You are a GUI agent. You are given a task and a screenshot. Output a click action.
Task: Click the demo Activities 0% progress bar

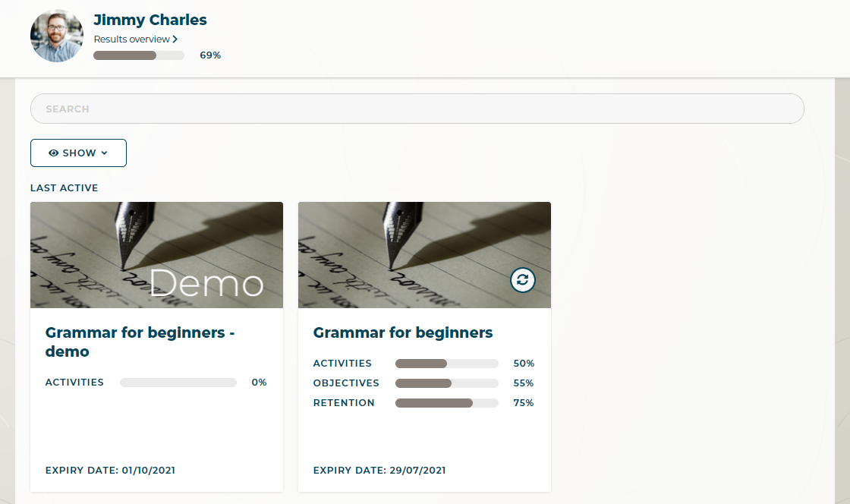point(178,383)
